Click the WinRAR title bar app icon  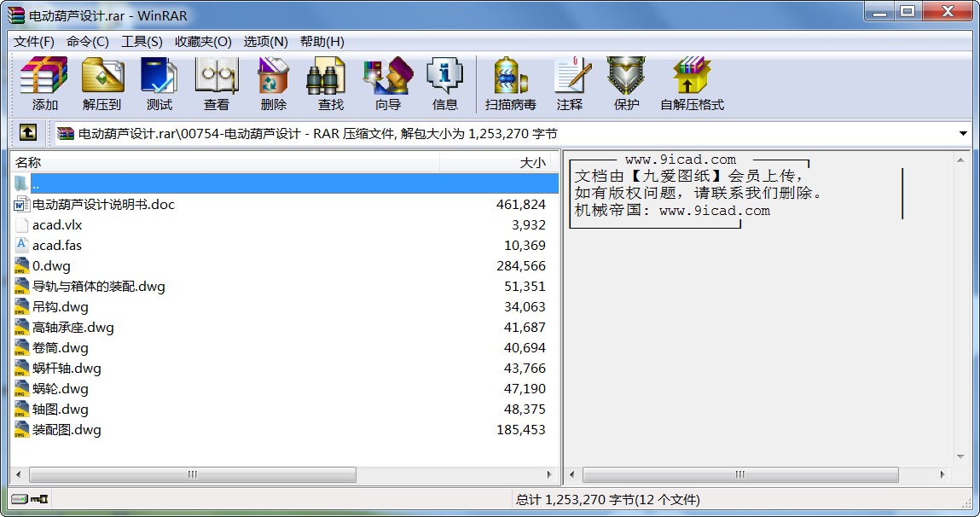15,15
